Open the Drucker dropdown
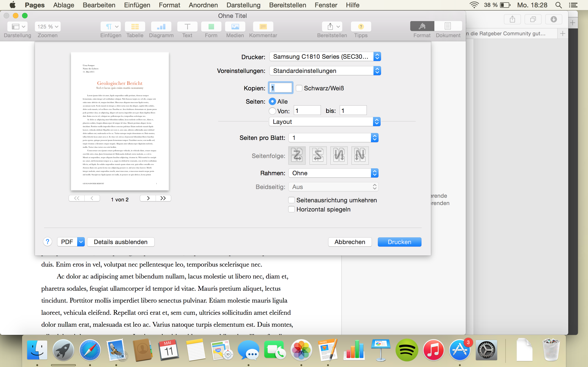The height and width of the screenshot is (367, 588). pyautogui.click(x=324, y=56)
